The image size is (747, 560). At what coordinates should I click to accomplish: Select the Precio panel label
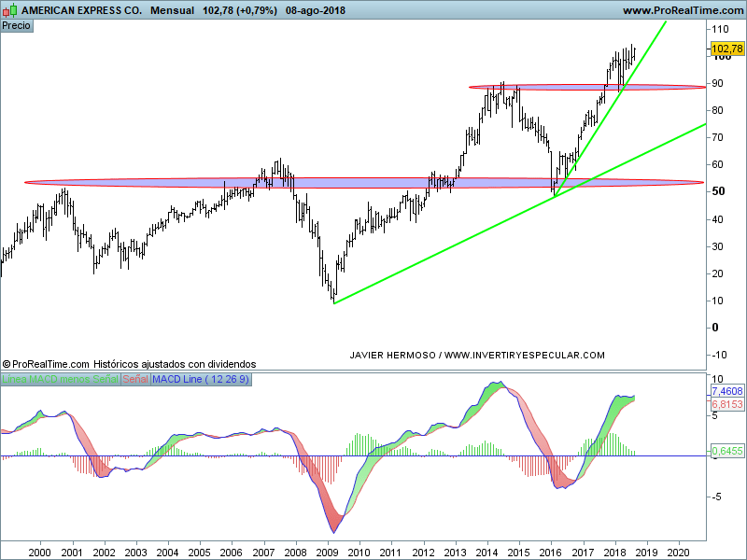click(17, 25)
